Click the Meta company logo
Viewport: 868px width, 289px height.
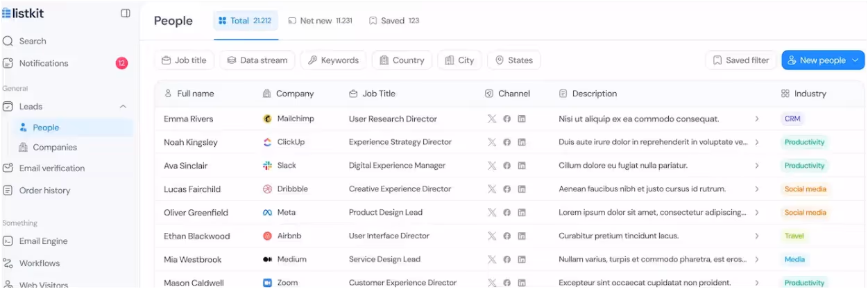tap(268, 213)
